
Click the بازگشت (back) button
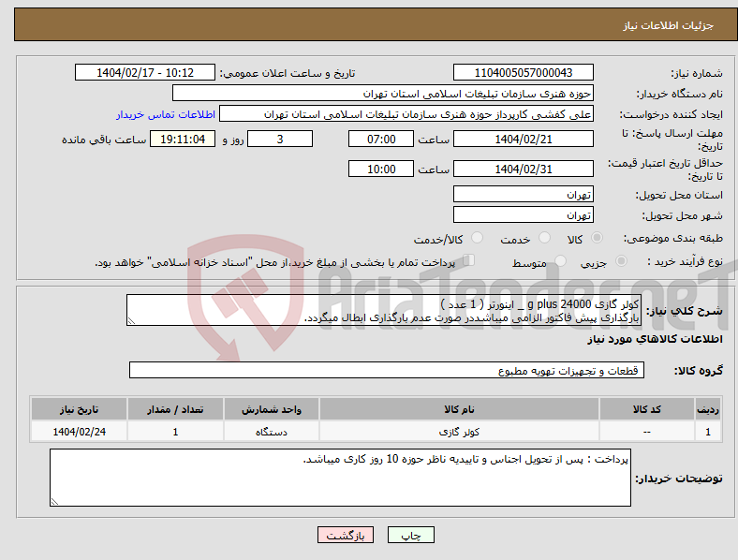pos(346,535)
